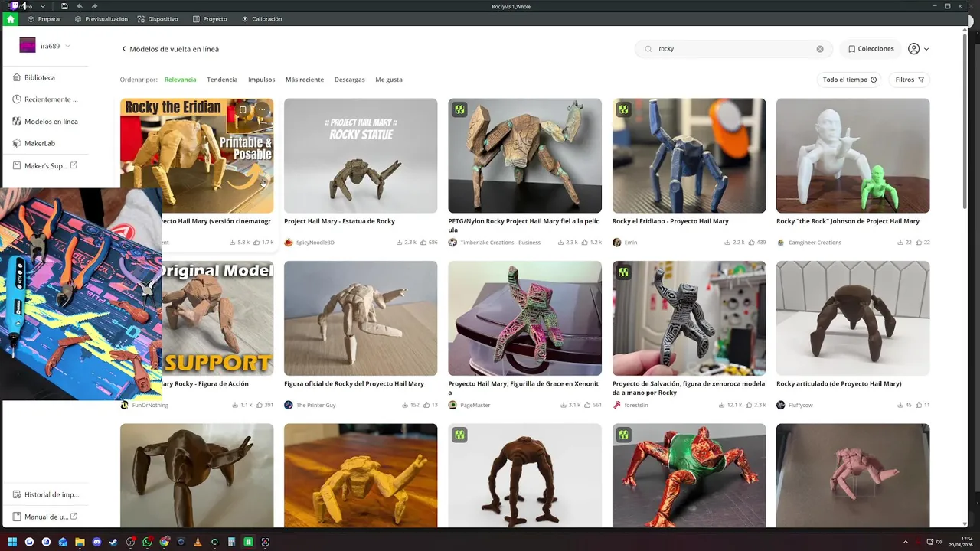Undo the last action with the back arrow
This screenshot has width=980, height=551.
click(x=79, y=6)
